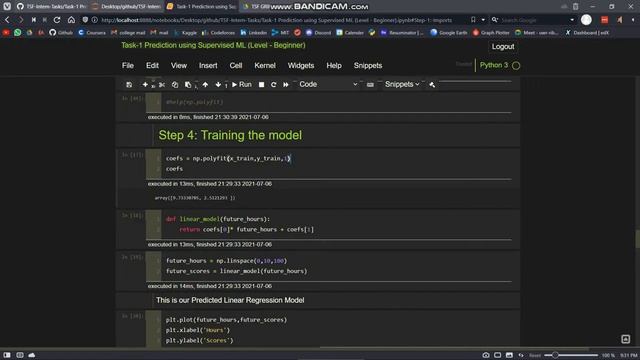This screenshot has height=360, width=640.
Task: Open the Code cell type dropdown
Action: pos(328,84)
